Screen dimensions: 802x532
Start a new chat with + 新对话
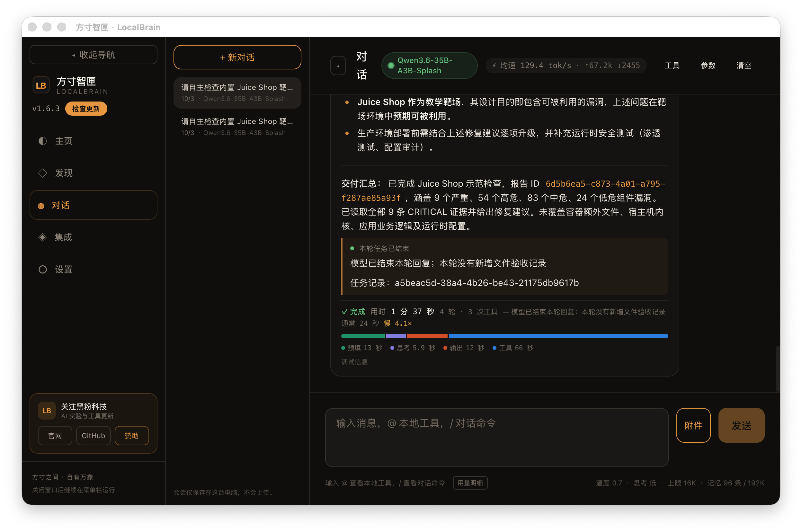(237, 57)
